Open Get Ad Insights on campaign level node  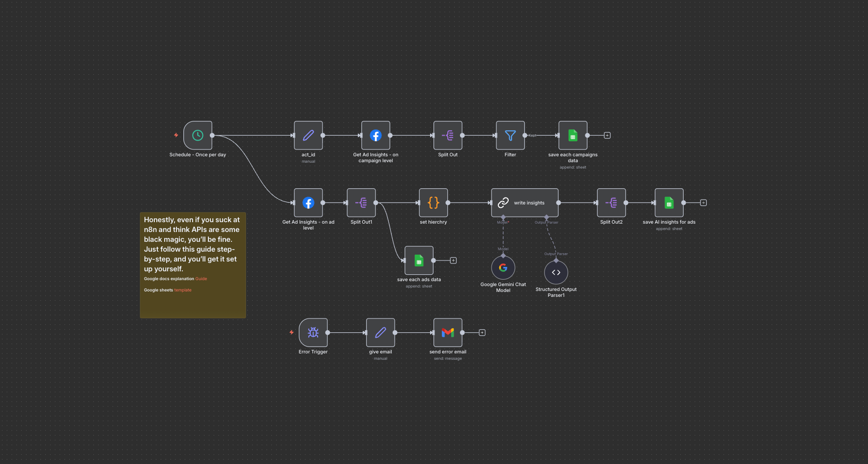coord(376,135)
